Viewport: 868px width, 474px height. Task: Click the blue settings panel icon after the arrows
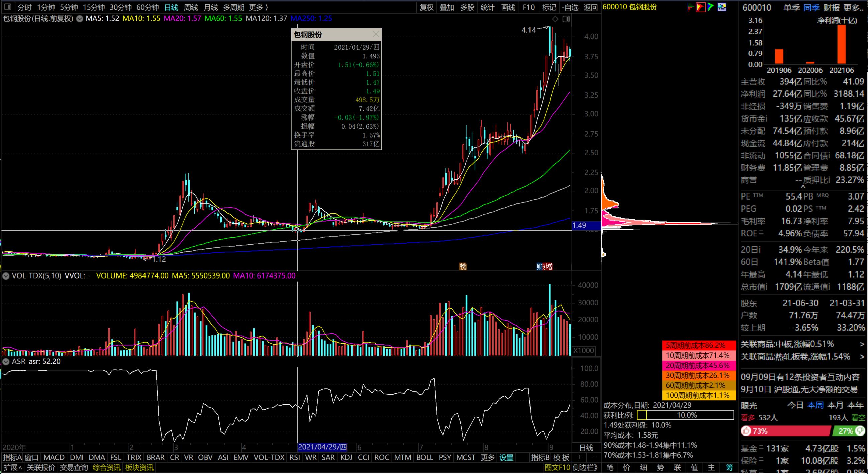(722, 7)
